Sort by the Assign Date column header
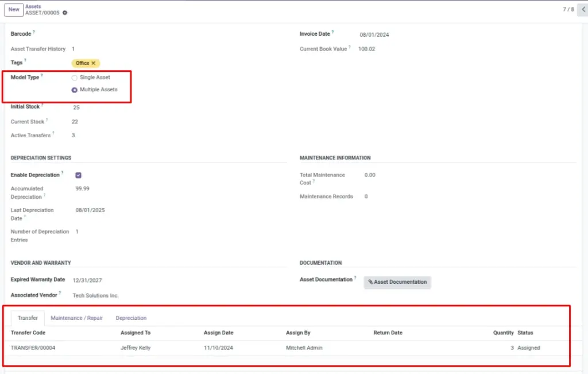 218,333
